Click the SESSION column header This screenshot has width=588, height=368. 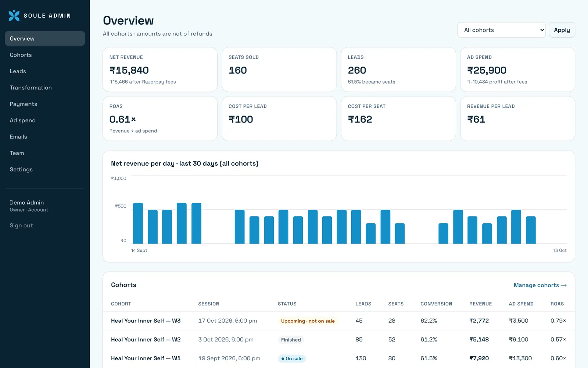click(x=209, y=304)
